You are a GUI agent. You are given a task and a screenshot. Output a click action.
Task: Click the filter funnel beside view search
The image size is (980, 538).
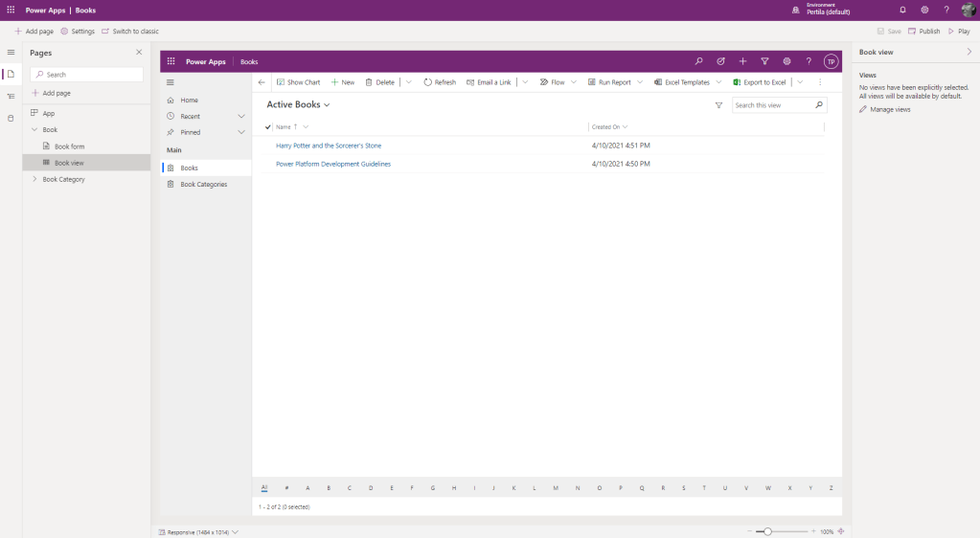(718, 105)
